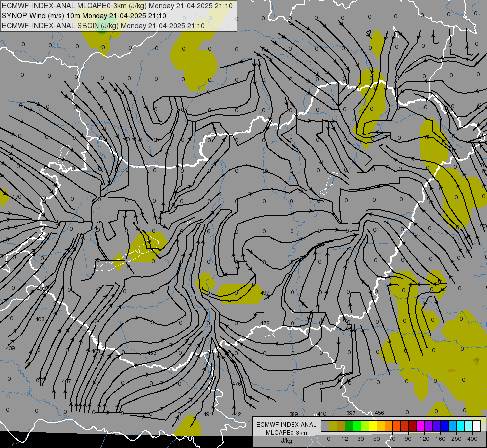Screen dimensions: 487x448
Task: Click the legend label '250'
Action: coord(456,439)
